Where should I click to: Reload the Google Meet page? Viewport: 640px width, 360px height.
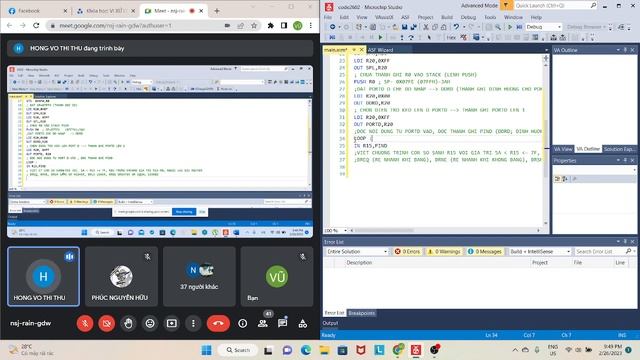click(x=36, y=25)
